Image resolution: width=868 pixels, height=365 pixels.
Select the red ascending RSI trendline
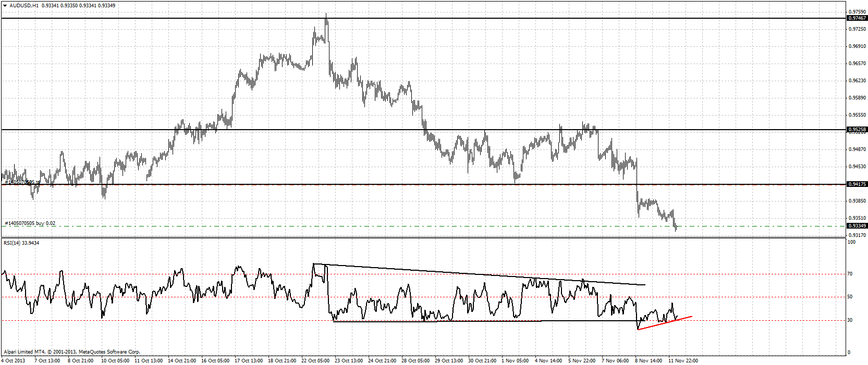click(665, 323)
